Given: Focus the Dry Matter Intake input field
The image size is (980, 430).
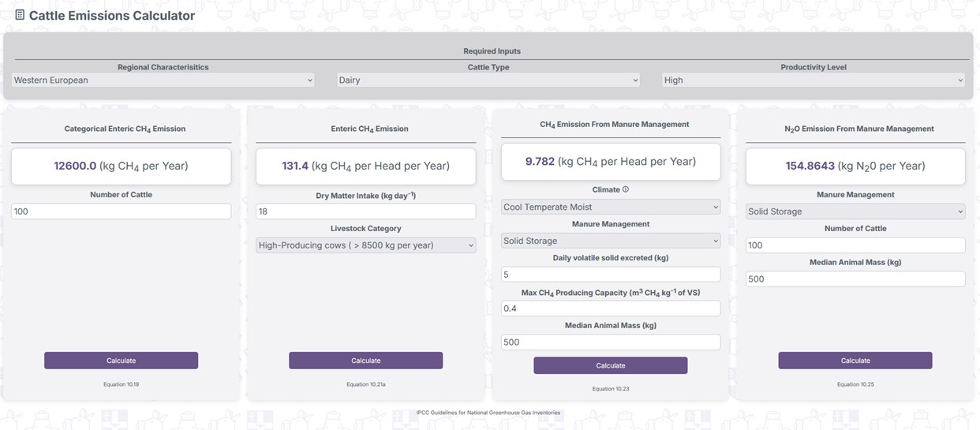Looking at the screenshot, I should 366,211.
